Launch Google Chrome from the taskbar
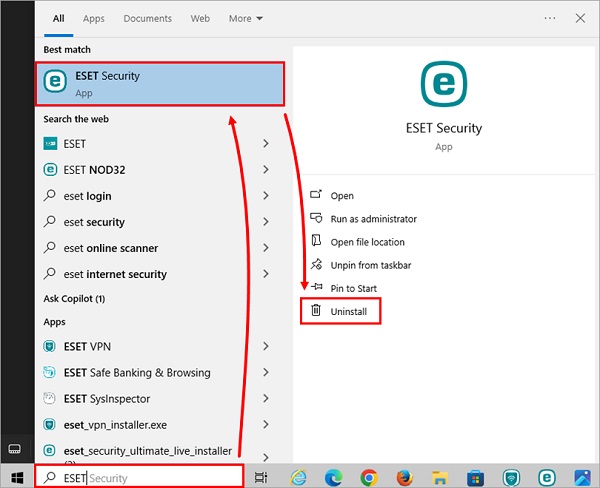This screenshot has width=600, height=488. tap(369, 478)
